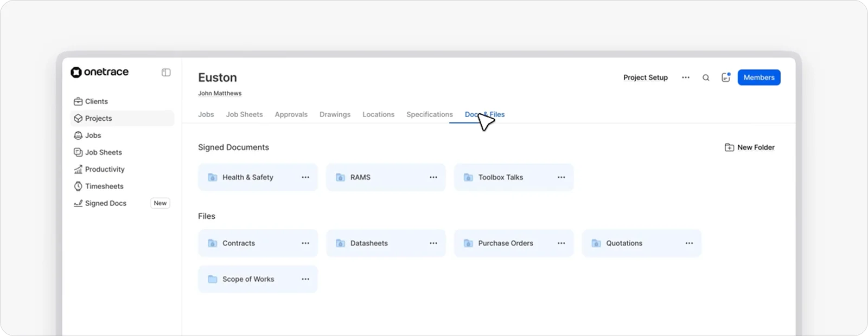Viewport: 868px width, 336px height.
Task: Open Job Sheets in sidebar
Action: pos(122,152)
